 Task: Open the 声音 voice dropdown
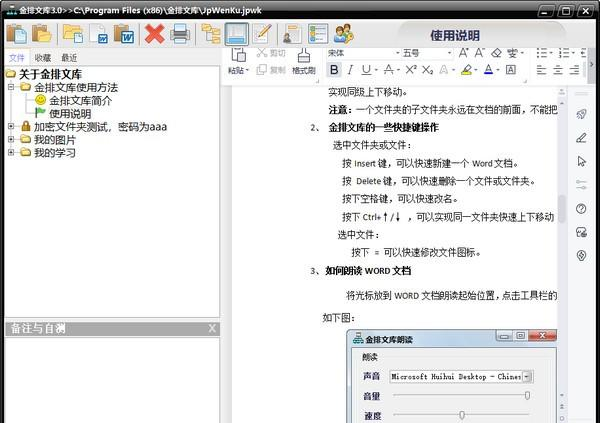[527, 376]
